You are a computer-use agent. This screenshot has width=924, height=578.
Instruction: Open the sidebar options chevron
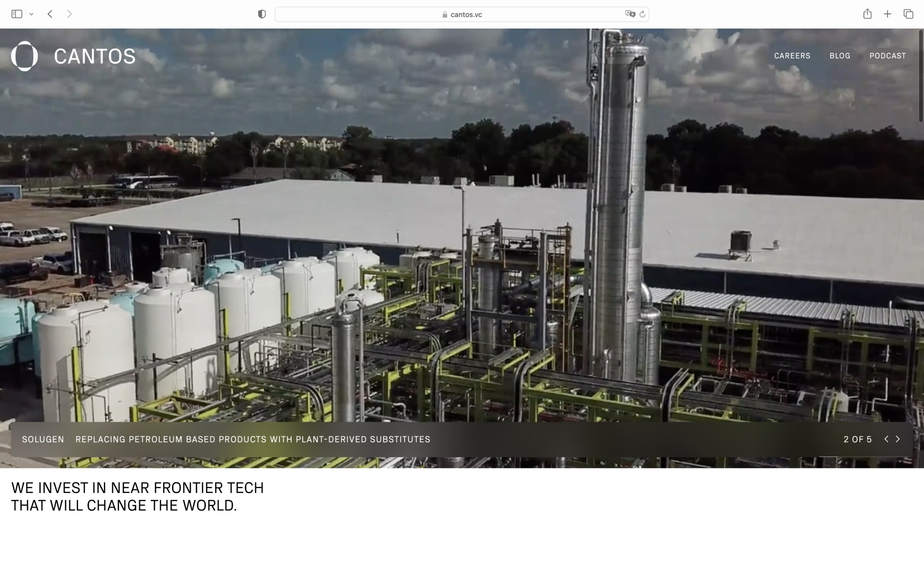point(31,14)
